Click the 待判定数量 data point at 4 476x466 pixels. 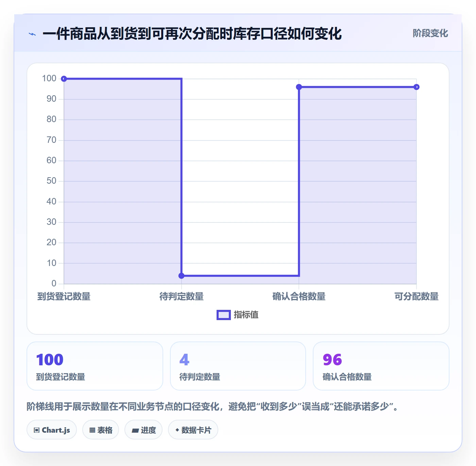[182, 276]
